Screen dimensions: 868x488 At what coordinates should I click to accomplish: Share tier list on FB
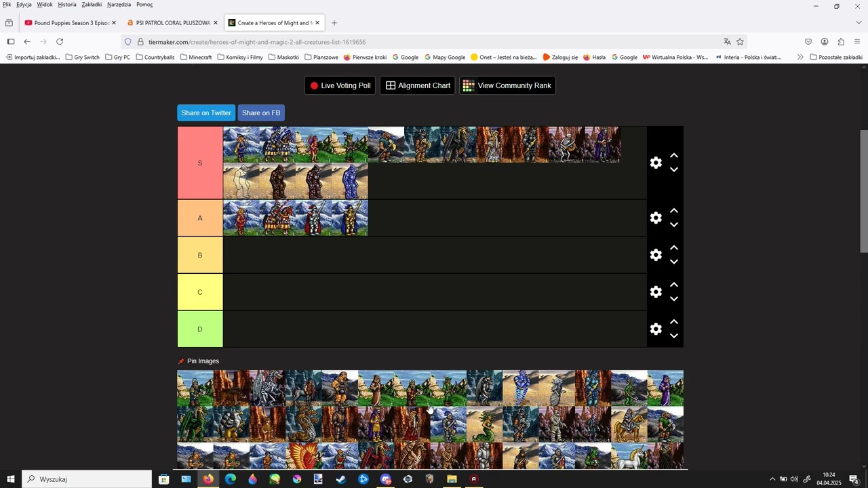(x=261, y=113)
